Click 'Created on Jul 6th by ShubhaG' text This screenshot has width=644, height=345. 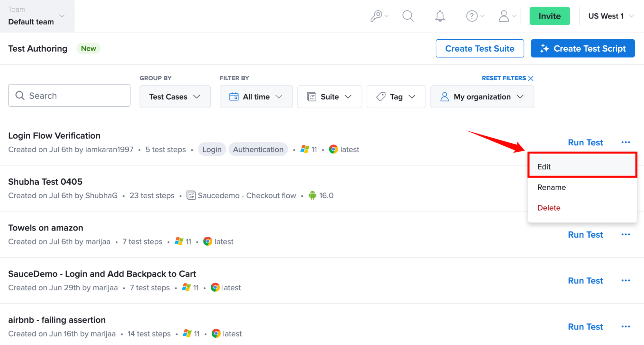coord(63,195)
